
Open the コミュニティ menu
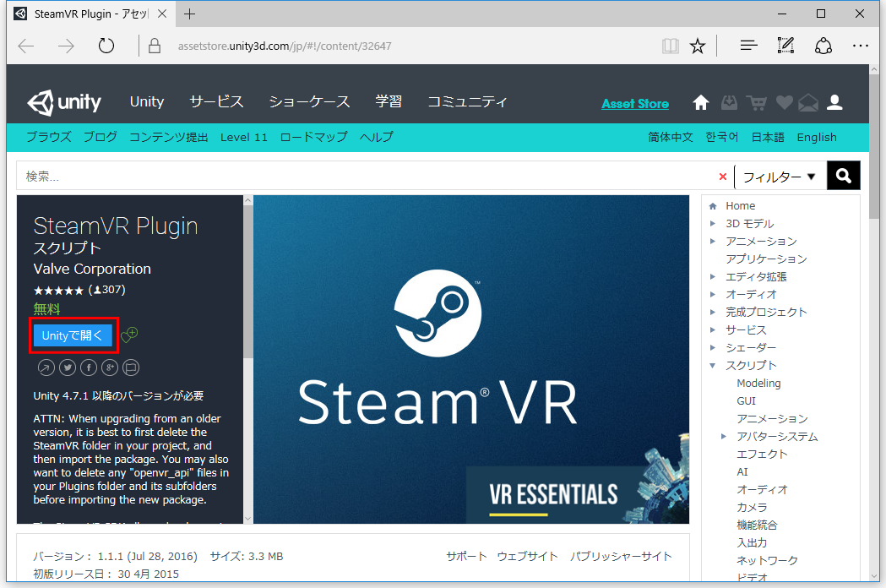point(467,101)
